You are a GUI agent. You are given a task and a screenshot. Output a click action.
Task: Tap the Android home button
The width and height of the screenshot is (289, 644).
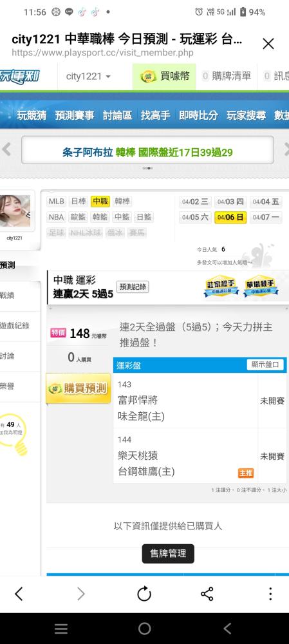coord(144,629)
